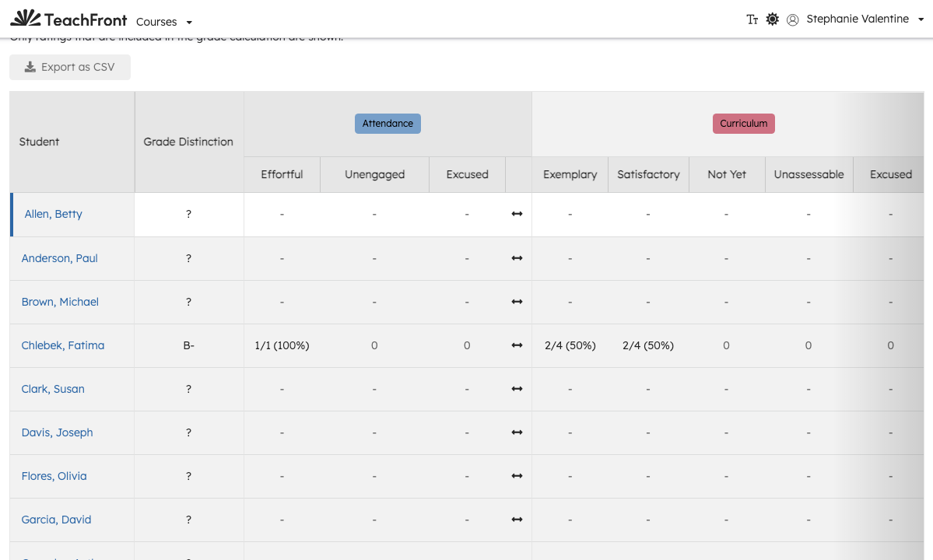
Task: Open the Courses dropdown menu
Action: [164, 22]
